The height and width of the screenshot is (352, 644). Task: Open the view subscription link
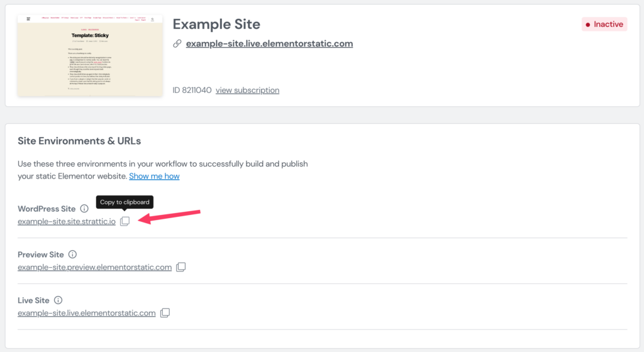tap(247, 90)
